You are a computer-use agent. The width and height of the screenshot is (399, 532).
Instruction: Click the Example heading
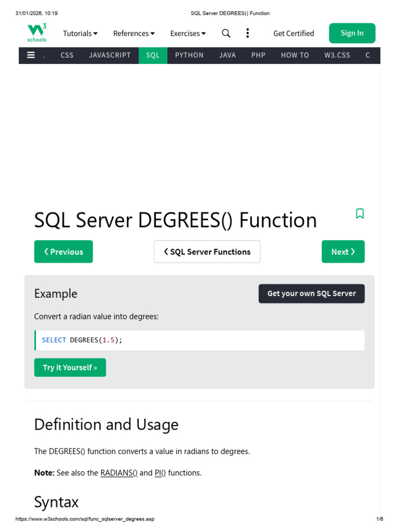point(56,294)
